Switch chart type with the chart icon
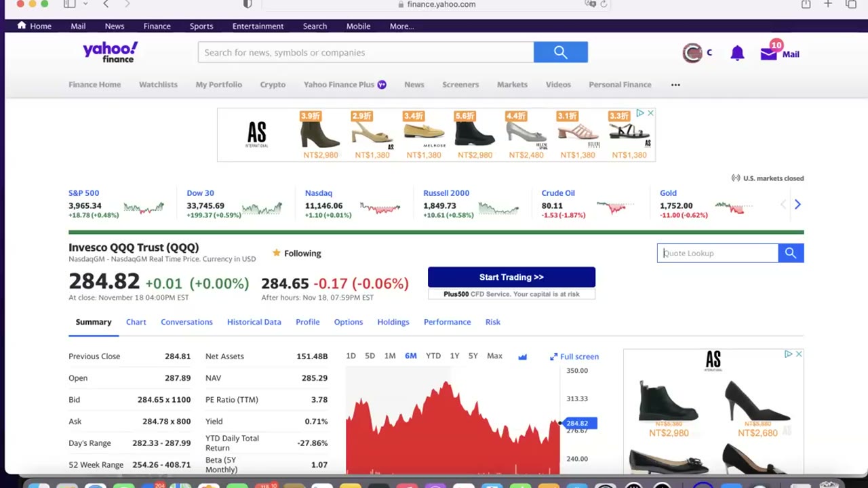This screenshot has width=868, height=488. coord(522,357)
